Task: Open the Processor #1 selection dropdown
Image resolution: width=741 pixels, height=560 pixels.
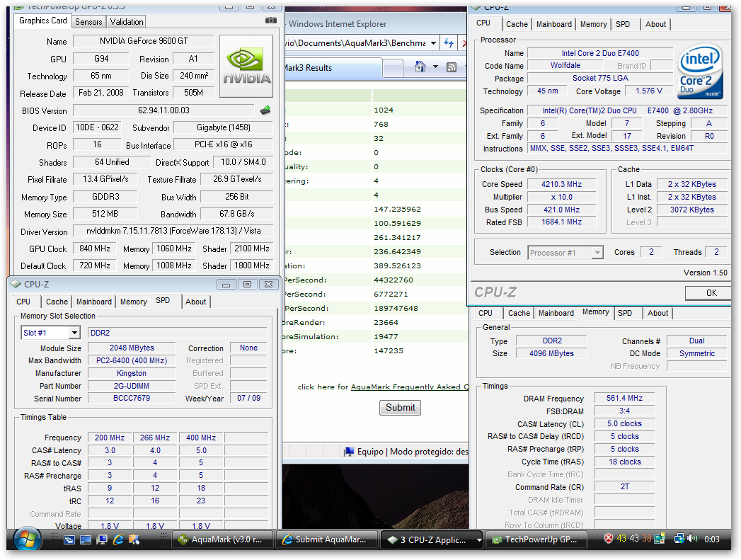Action: point(597,252)
